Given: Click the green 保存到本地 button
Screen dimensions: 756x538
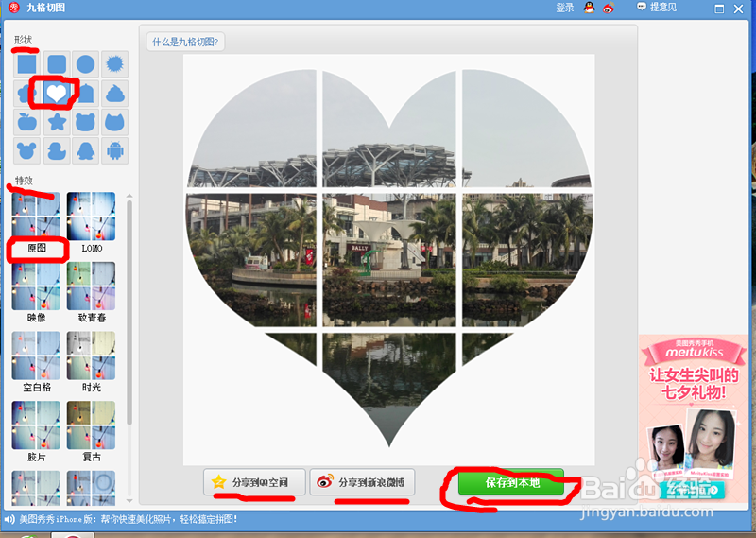Looking at the screenshot, I should pos(511,482).
